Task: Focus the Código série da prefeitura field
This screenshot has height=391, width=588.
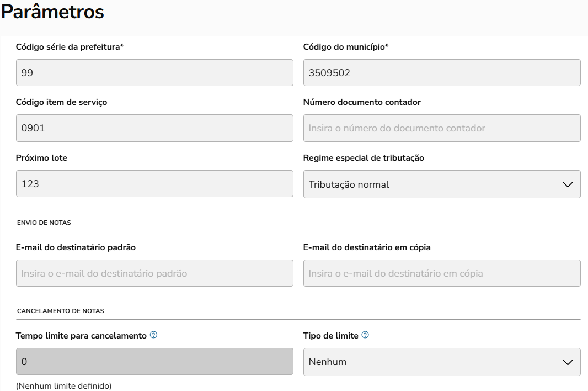Action: pyautogui.click(x=154, y=73)
